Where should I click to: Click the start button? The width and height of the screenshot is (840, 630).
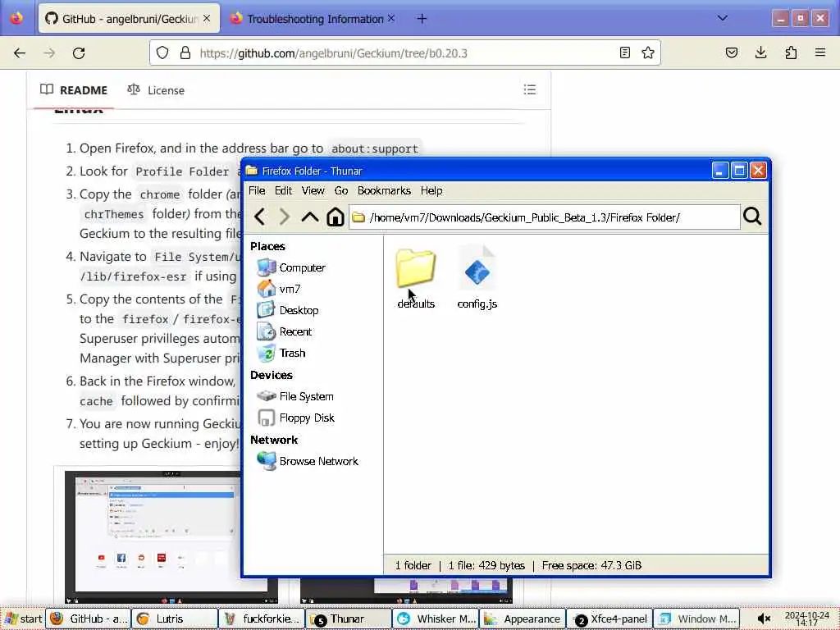[x=22, y=619]
